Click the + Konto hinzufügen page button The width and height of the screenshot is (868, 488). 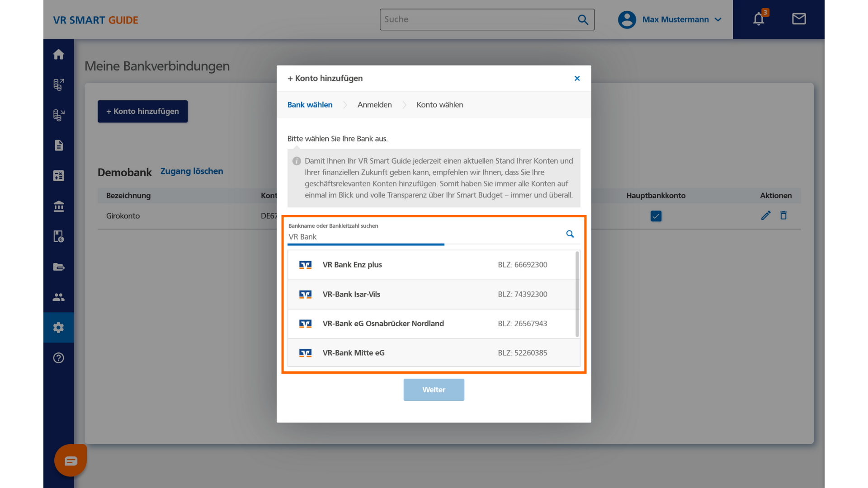(142, 111)
